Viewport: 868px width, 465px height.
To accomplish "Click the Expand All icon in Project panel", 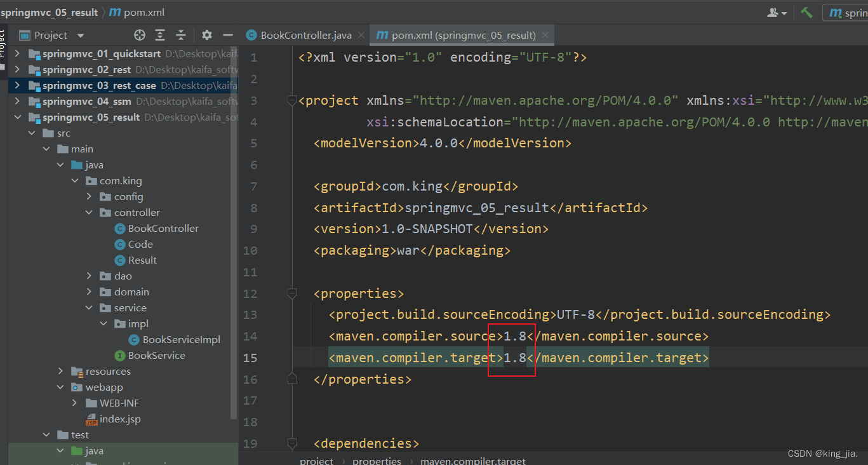I will (161, 35).
